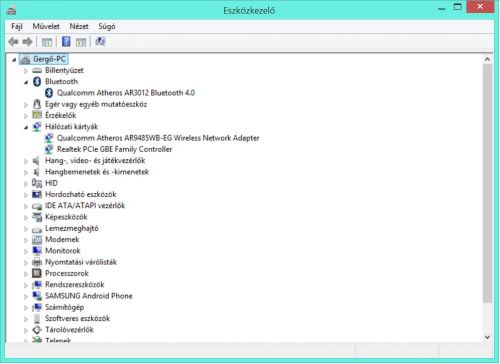500x364 pixels.
Task: Select the Képeszközök label
Action: point(66,217)
